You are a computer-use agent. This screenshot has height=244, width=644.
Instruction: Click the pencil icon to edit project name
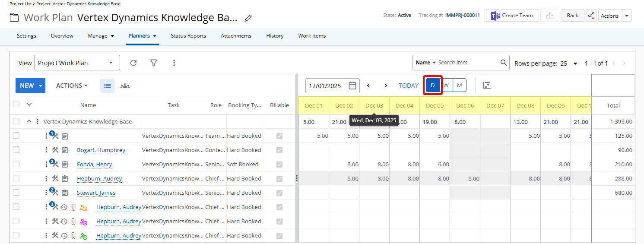click(x=248, y=18)
